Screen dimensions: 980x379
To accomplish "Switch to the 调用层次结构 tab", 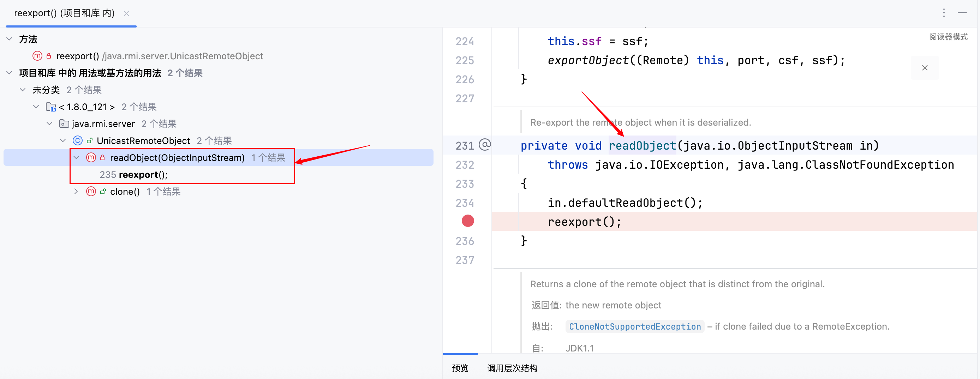I will tap(512, 368).
